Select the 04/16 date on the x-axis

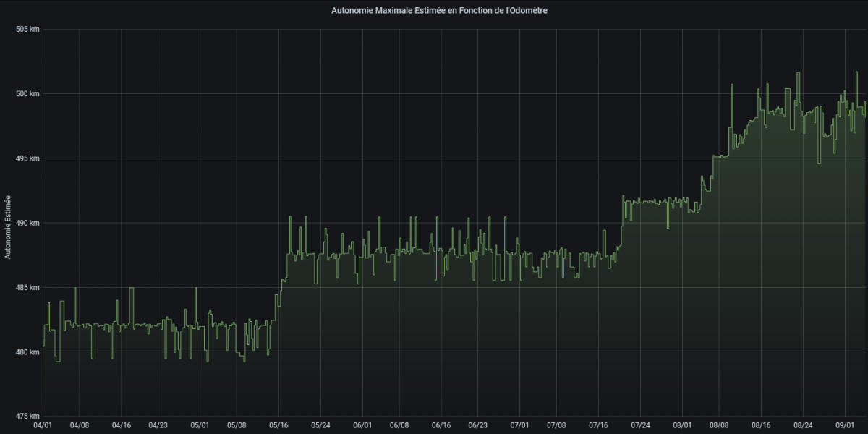click(121, 426)
